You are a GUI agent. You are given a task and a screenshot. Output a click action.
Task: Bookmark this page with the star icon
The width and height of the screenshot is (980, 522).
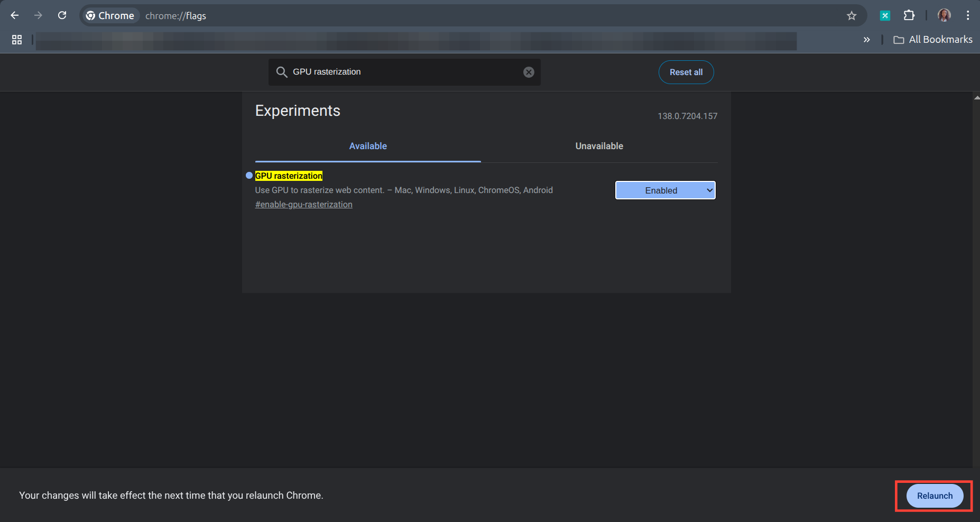pos(851,16)
